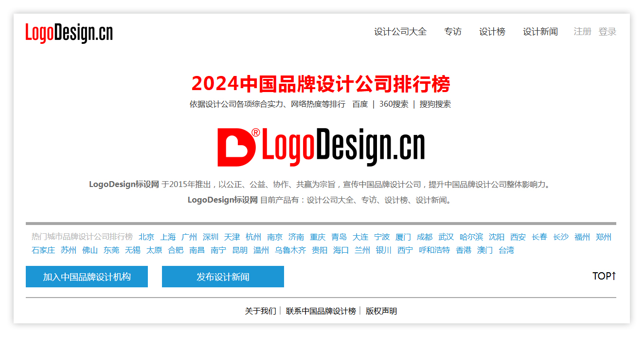Viewport: 644px width, 337px height.
Task: Select the 360搜索 link
Action: [394, 104]
